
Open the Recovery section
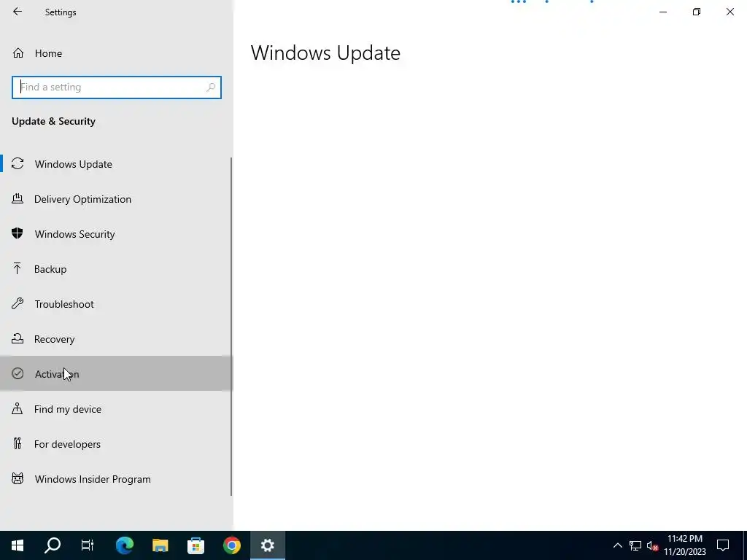(x=116, y=338)
